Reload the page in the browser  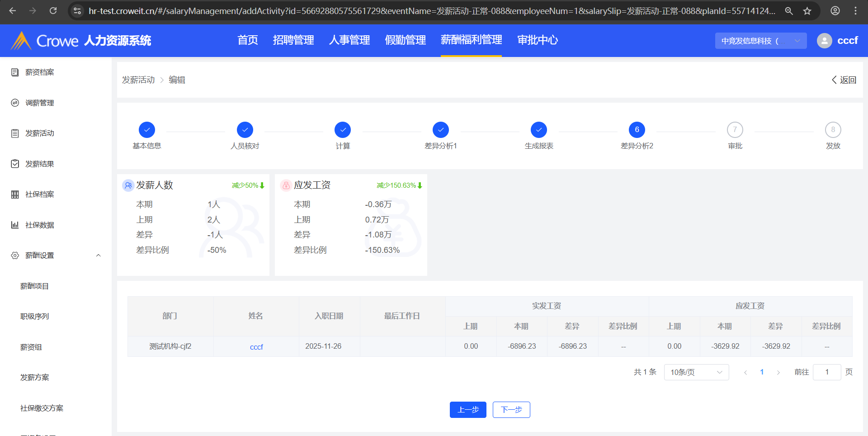(x=53, y=11)
